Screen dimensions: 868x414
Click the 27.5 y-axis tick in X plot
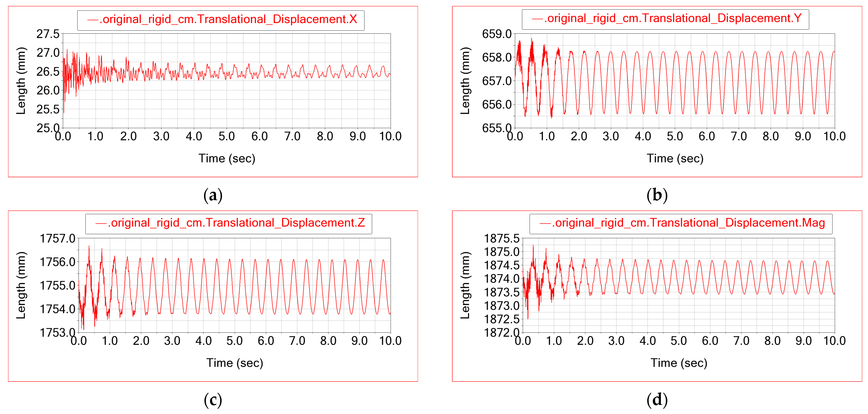(48, 34)
